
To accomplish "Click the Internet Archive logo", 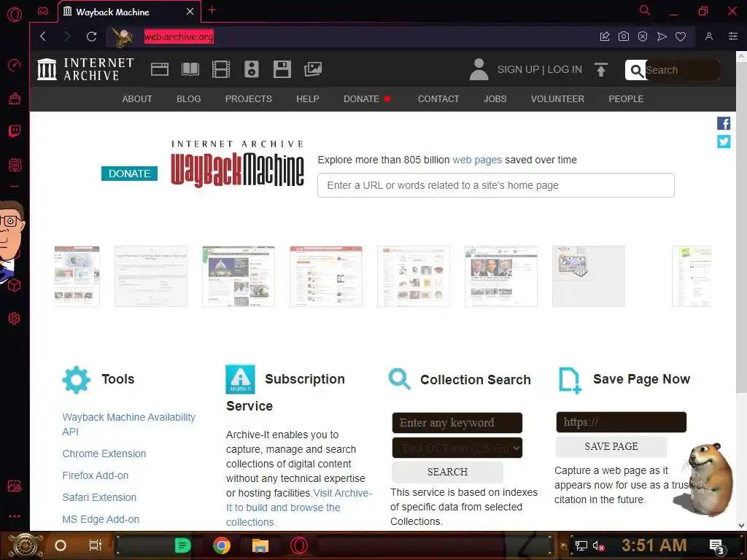I will pyautogui.click(x=86, y=69).
